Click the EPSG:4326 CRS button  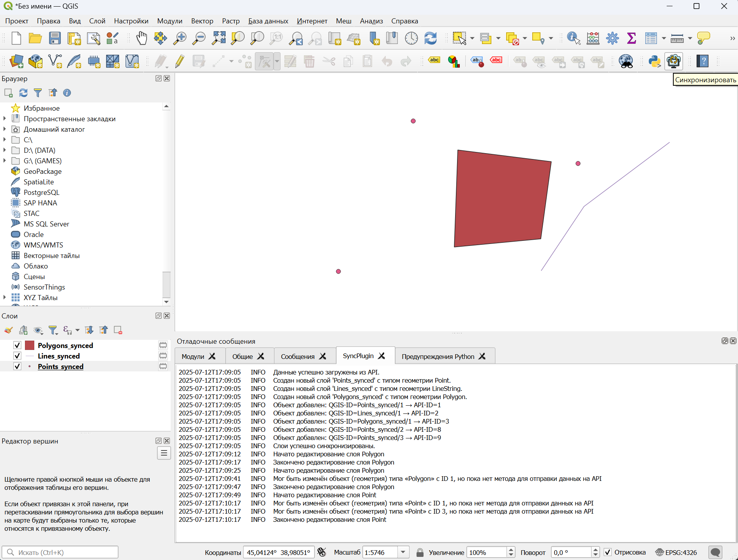[676, 552]
